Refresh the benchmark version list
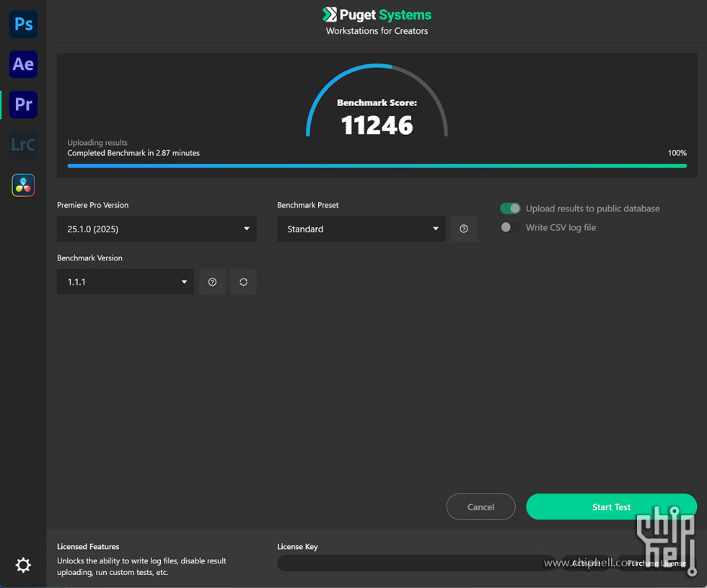The height and width of the screenshot is (588, 707). 244,282
